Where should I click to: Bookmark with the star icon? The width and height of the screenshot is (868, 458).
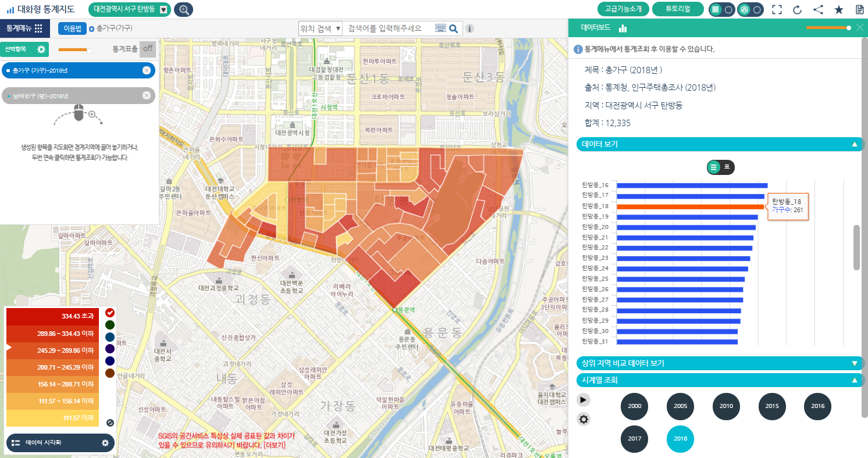pos(838,9)
